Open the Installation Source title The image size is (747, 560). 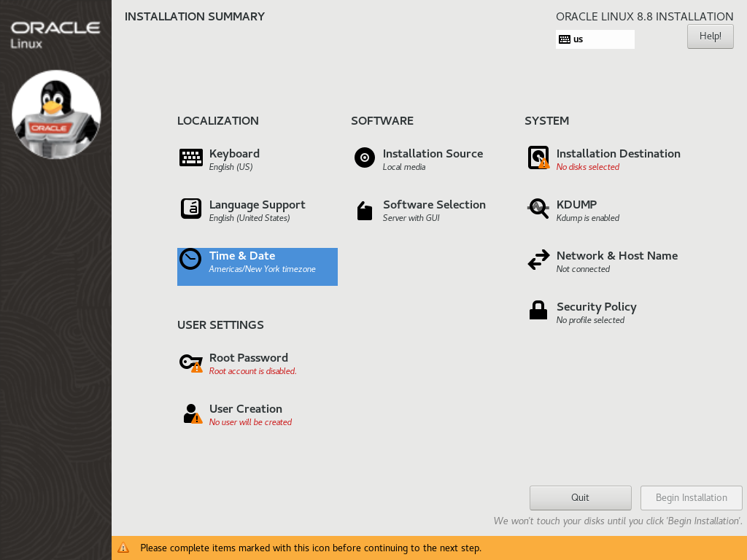tap(433, 153)
